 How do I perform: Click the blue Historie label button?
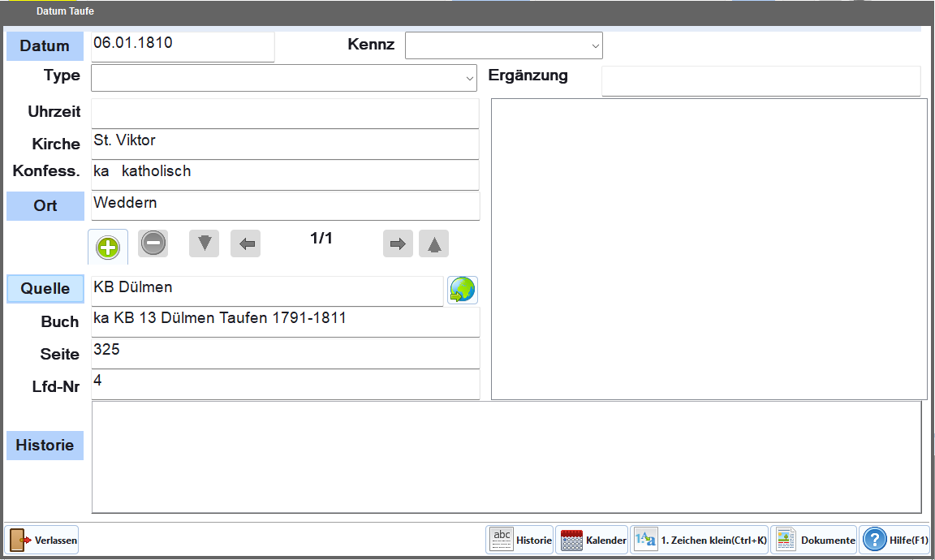[x=45, y=446]
